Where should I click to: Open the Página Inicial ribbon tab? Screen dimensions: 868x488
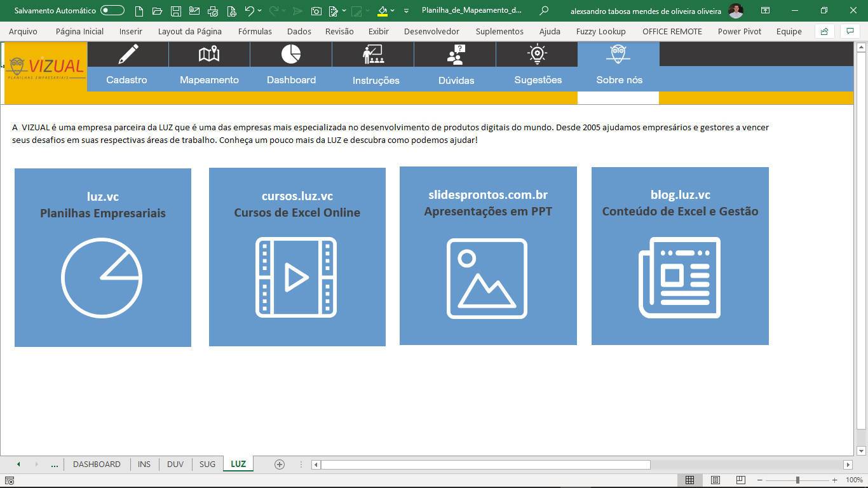coord(79,31)
